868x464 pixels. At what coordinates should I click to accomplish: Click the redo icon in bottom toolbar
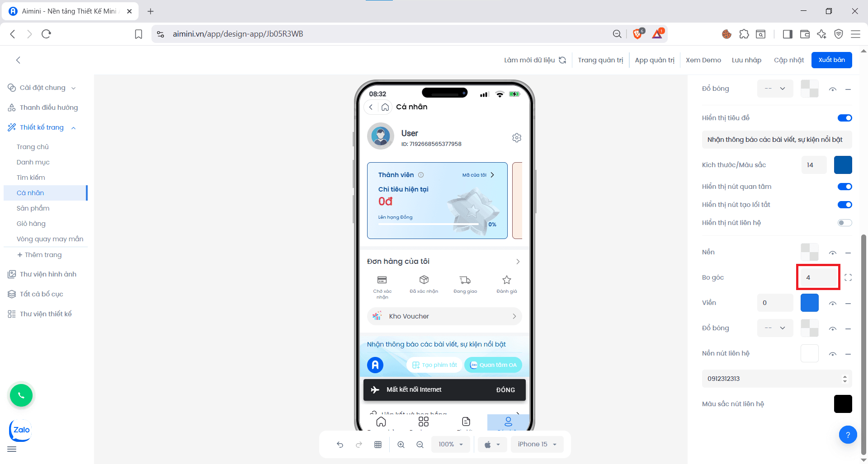pos(359,444)
